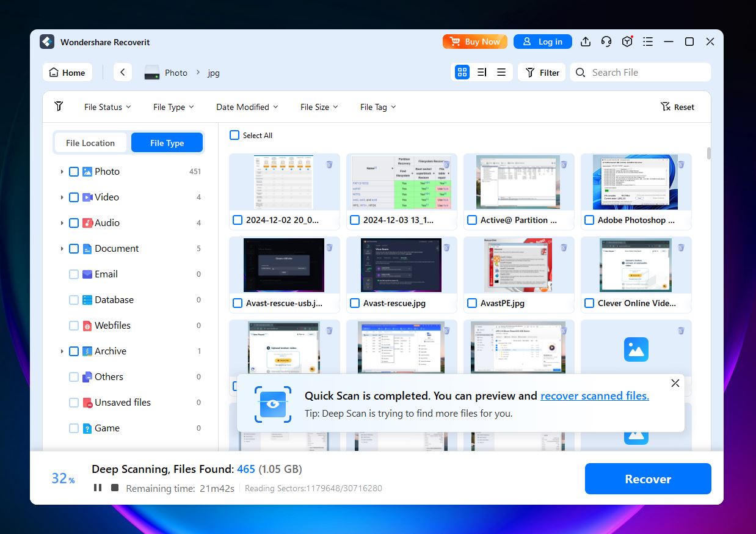This screenshot has height=534, width=756.
Task: Click the Photo category icon in sidebar
Action: coord(87,172)
